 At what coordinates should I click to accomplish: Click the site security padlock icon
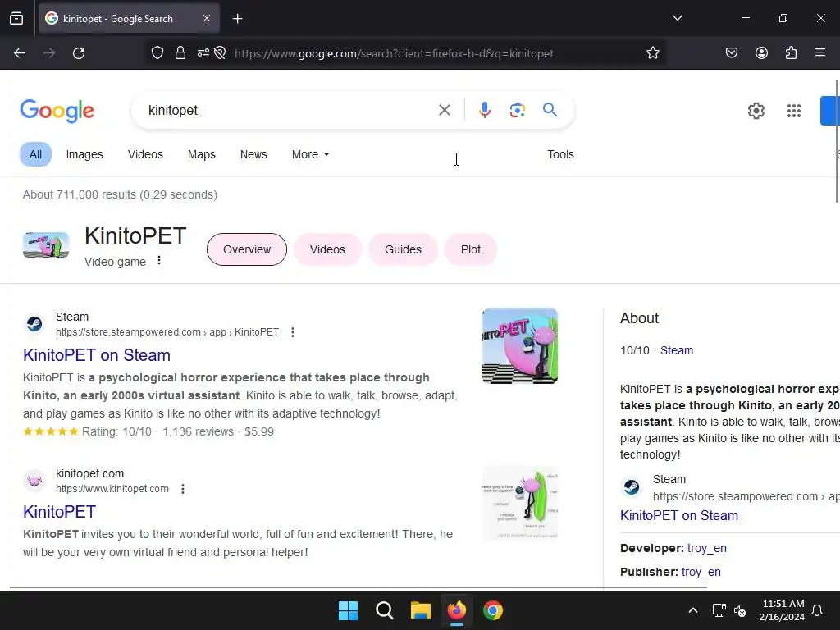point(180,53)
